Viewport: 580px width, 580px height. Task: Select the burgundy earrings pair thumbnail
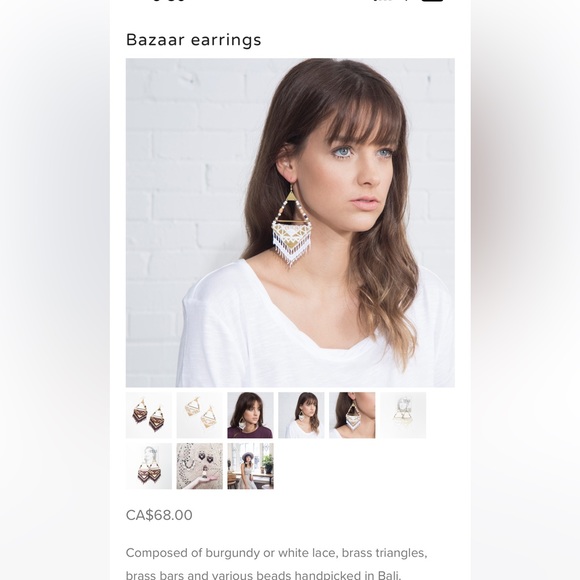149,415
